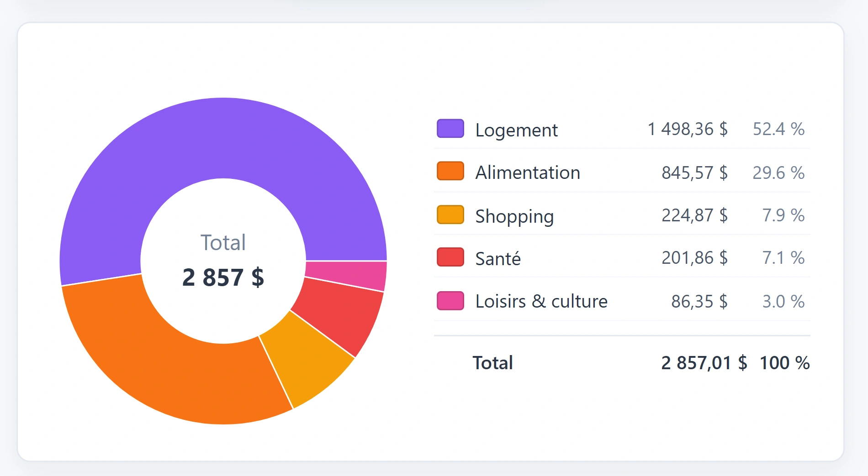This screenshot has width=868, height=476.
Task: Select the Santé legend label
Action: [498, 259]
